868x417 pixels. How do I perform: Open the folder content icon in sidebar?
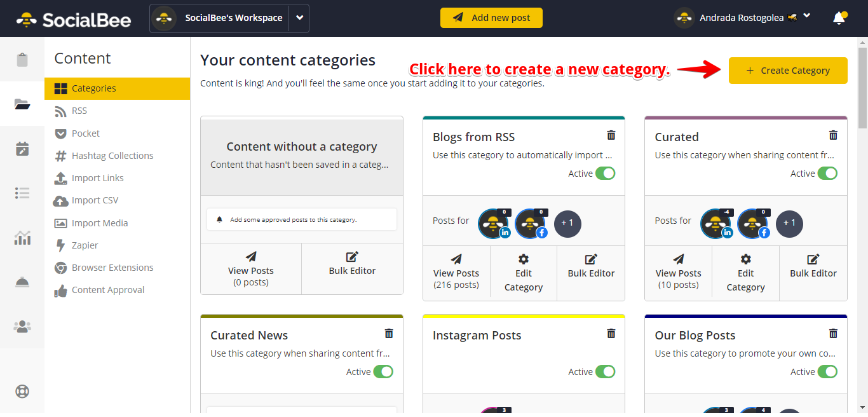[22, 104]
